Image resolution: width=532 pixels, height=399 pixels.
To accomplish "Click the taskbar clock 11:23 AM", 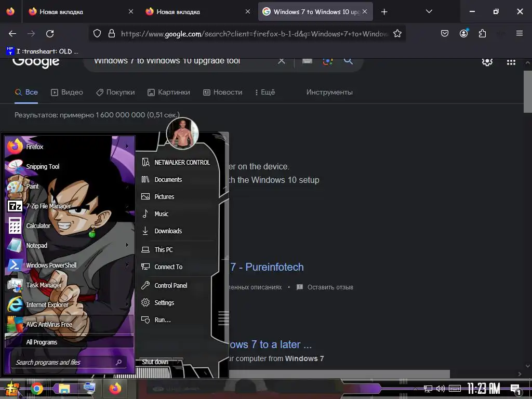I will (x=484, y=389).
